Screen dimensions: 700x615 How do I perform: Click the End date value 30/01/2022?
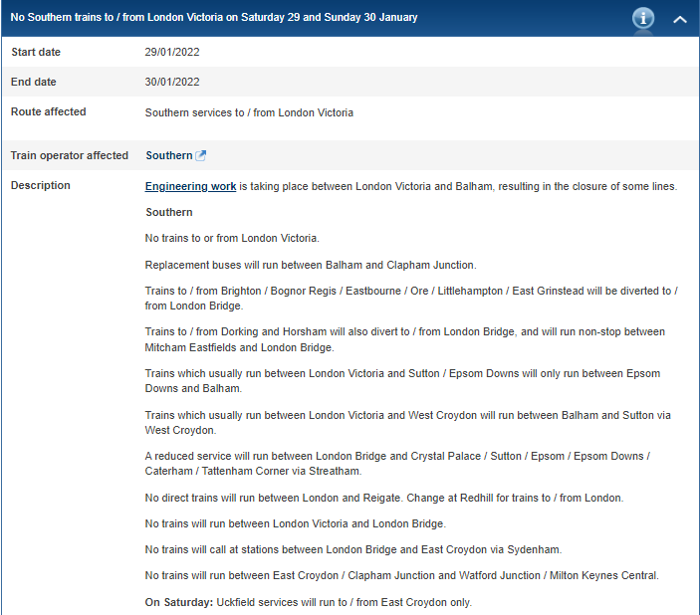click(172, 82)
